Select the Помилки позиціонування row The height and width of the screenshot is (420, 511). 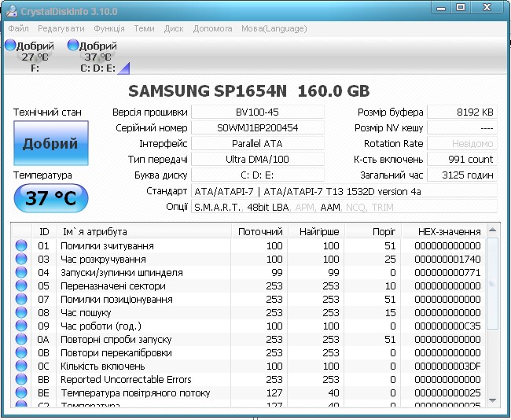click(x=249, y=299)
